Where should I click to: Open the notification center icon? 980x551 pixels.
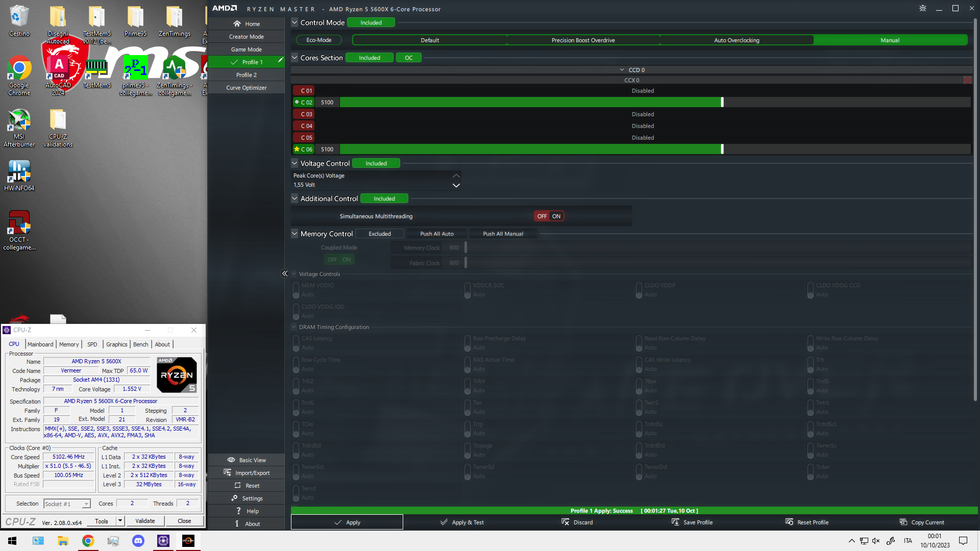(x=963, y=541)
